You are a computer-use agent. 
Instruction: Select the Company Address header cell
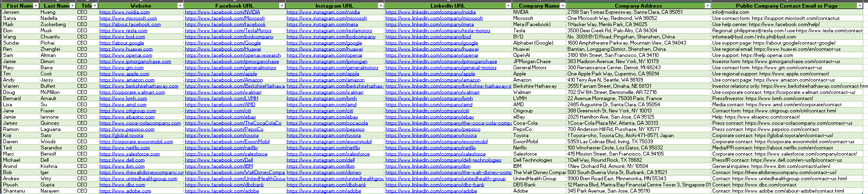pos(638,6)
